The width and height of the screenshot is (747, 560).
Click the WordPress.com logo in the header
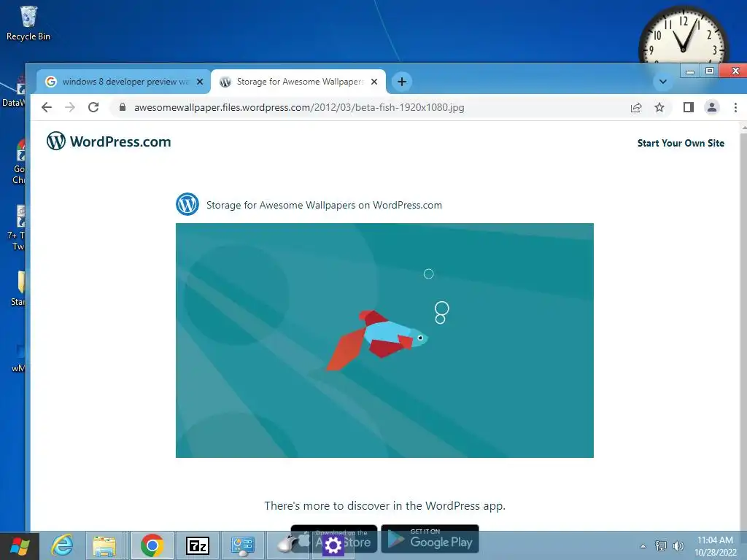109,141
